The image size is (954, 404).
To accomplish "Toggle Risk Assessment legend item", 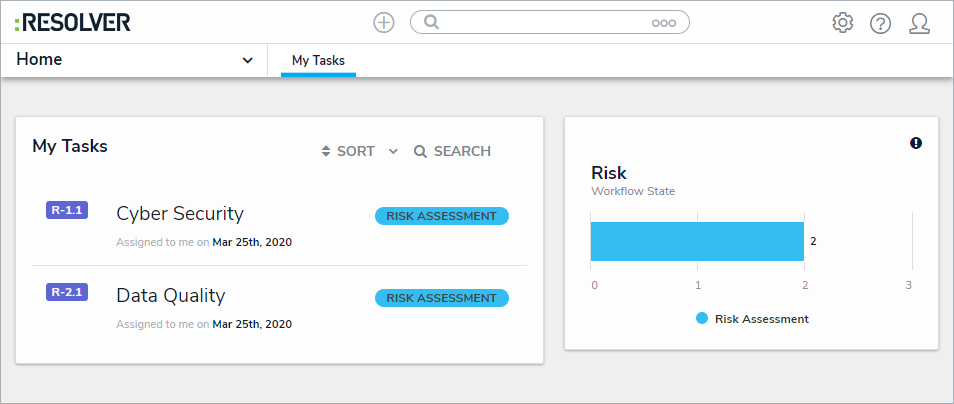I will 753,319.
